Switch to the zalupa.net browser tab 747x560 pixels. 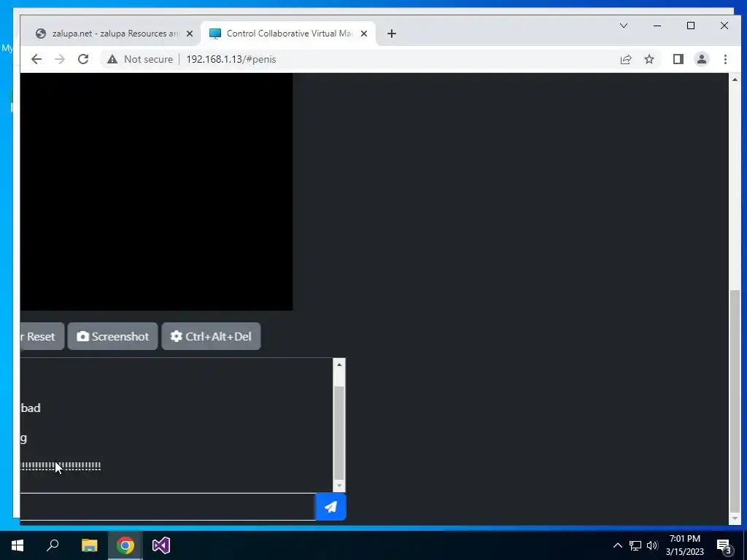tap(113, 34)
